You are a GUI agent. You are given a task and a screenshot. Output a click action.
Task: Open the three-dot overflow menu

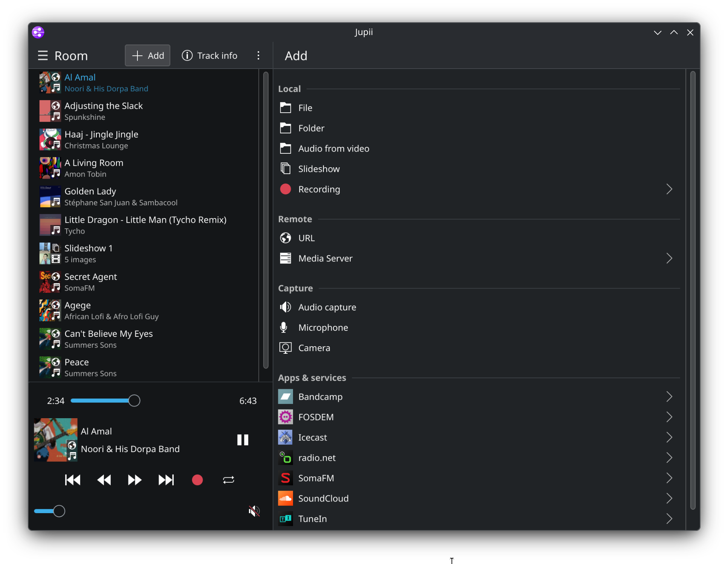[x=258, y=56]
